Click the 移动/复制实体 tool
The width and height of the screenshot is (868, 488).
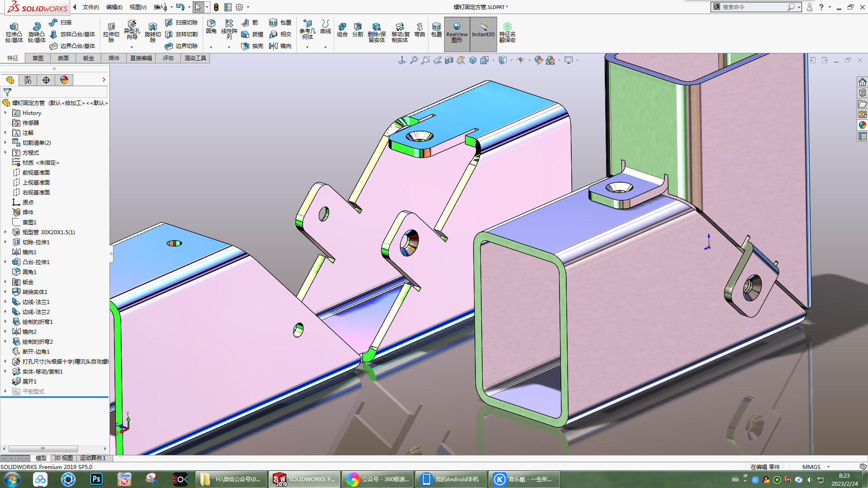click(400, 33)
